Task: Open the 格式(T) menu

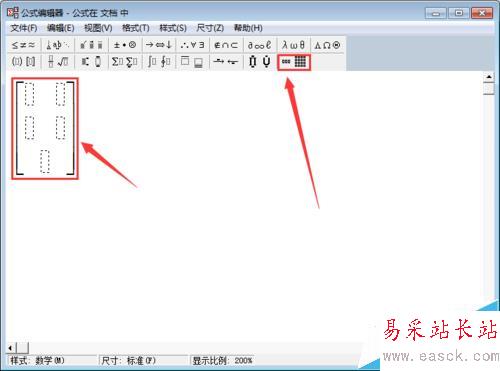Action: (x=135, y=28)
